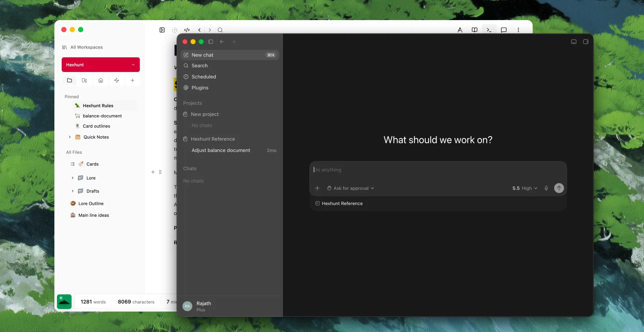Click the compass drafting icon in notes toolbar
644x332 pixels.
460,30
